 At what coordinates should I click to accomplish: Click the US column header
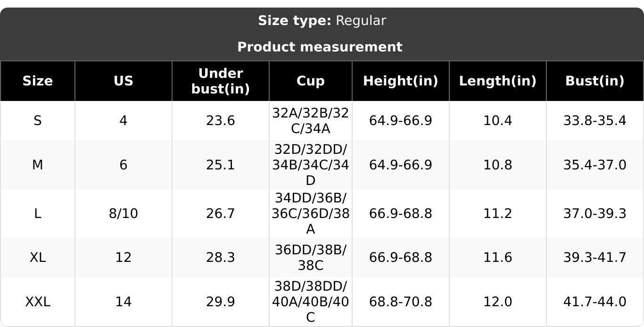pos(124,81)
